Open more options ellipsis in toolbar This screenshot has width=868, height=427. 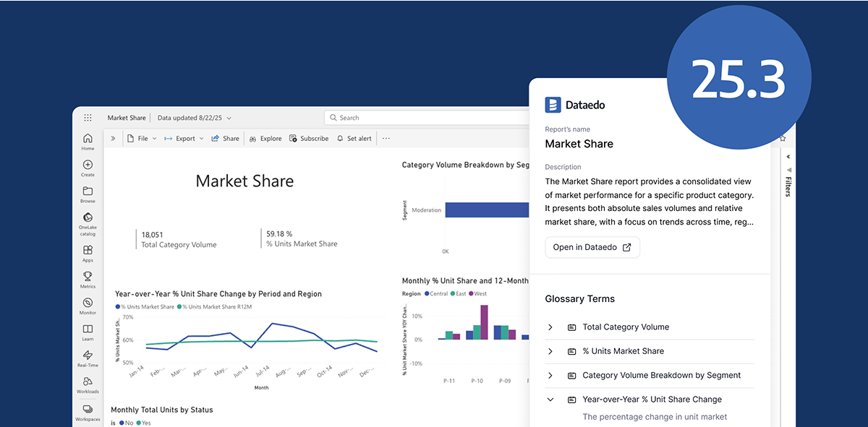tap(386, 138)
